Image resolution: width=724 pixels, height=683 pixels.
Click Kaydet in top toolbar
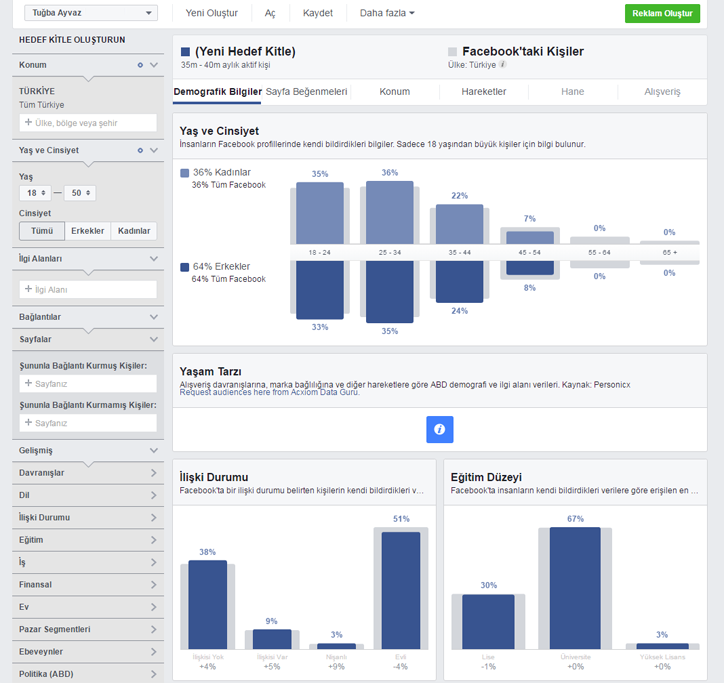coord(318,13)
